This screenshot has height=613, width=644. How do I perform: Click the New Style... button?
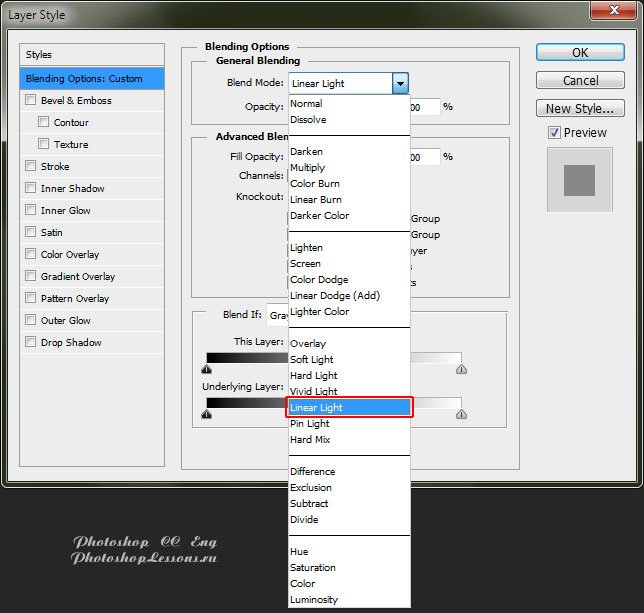(x=580, y=109)
